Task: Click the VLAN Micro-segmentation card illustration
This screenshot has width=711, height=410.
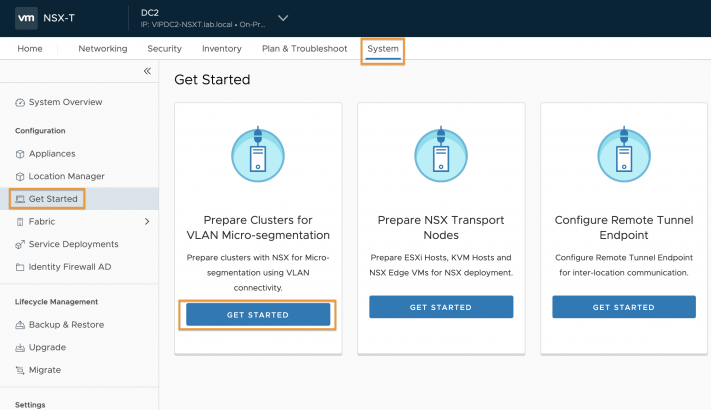Action: click(258, 154)
